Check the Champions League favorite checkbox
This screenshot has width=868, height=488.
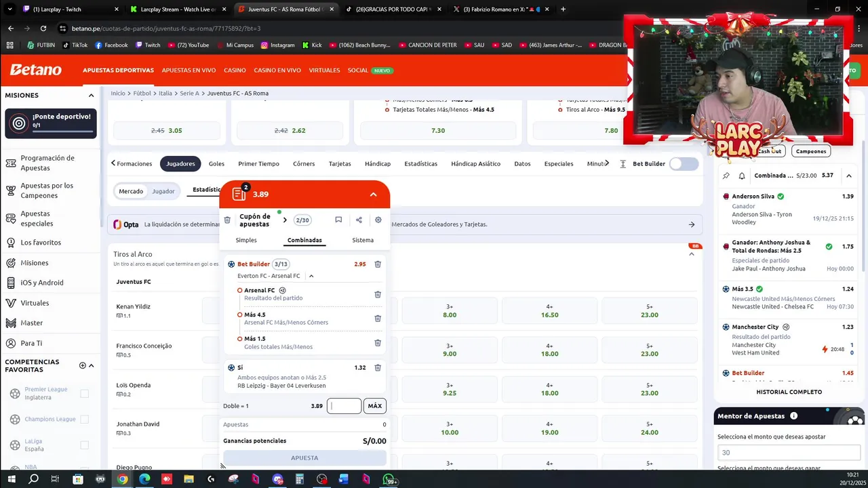tap(85, 420)
